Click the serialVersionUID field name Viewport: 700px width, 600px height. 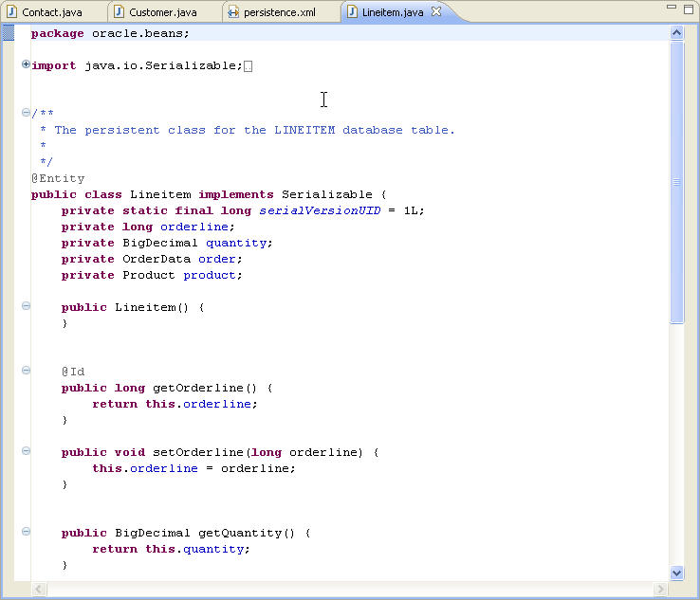pos(320,210)
